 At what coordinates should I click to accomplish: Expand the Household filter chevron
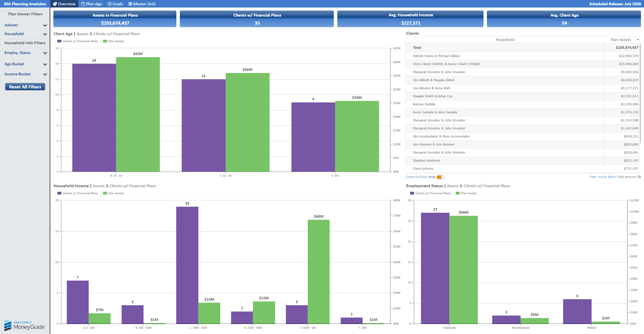pos(45,34)
